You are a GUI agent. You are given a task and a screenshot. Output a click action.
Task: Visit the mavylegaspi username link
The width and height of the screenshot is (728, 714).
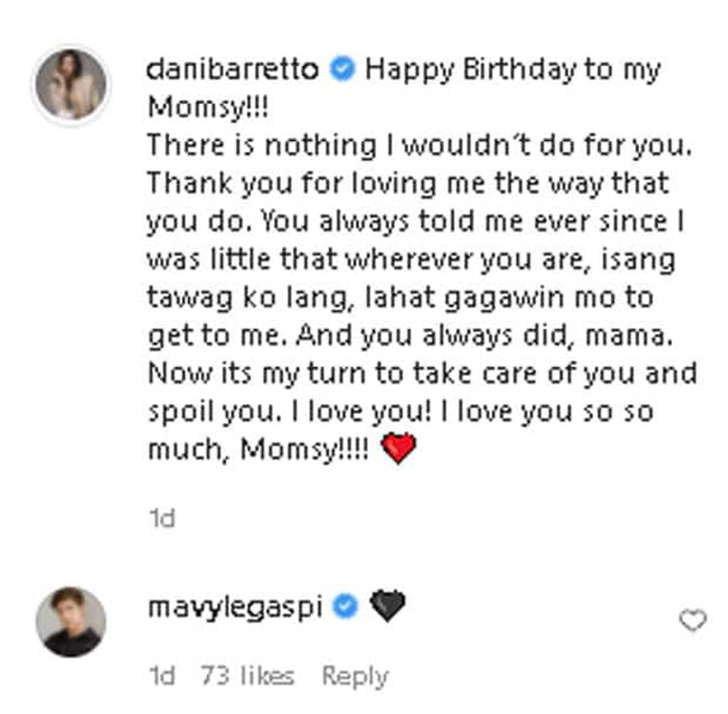(x=235, y=607)
